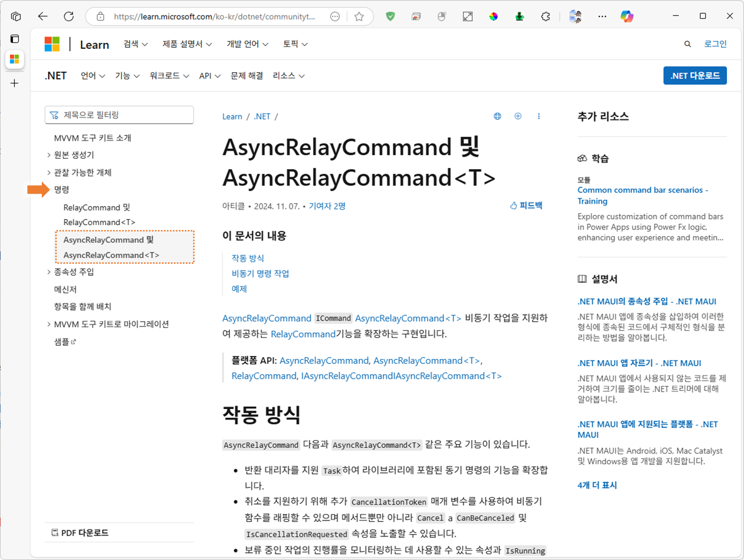Click the browser address bar URL
The image size is (744, 560).
coord(214,16)
